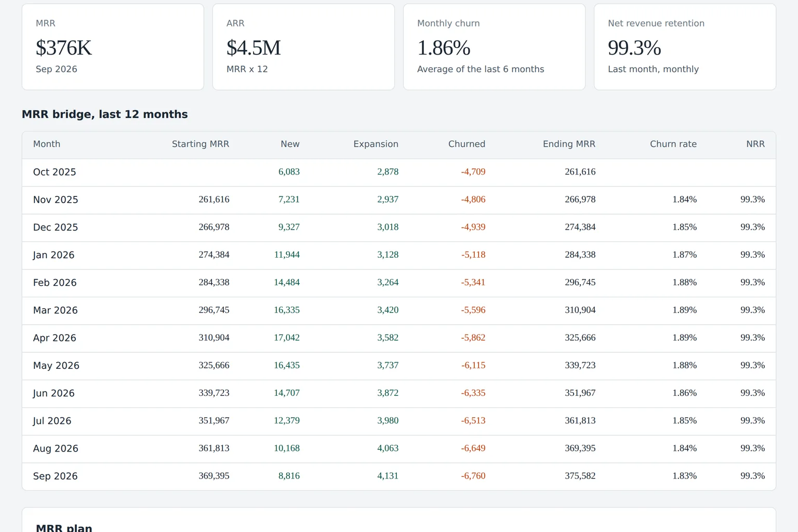Click the ARR $4.5M card value
The height and width of the screenshot is (532, 798).
[254, 48]
